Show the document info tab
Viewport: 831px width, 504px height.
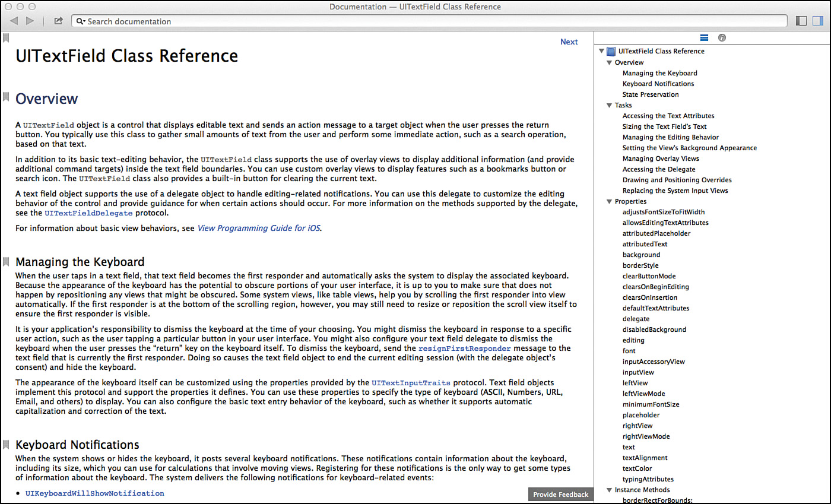click(722, 37)
